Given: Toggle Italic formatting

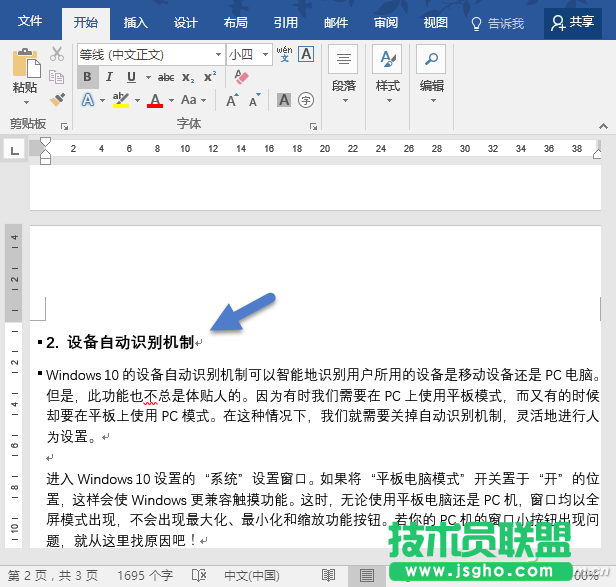Looking at the screenshot, I should point(110,77).
